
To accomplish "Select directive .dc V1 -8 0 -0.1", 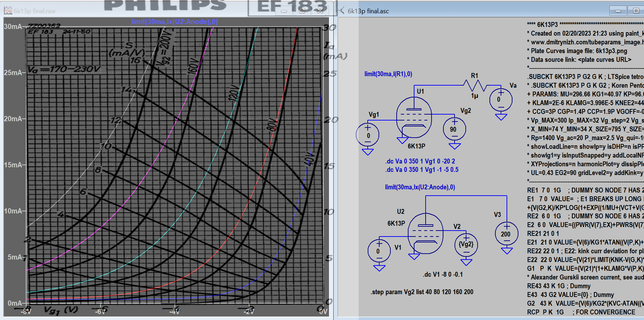I will click(443, 275).
